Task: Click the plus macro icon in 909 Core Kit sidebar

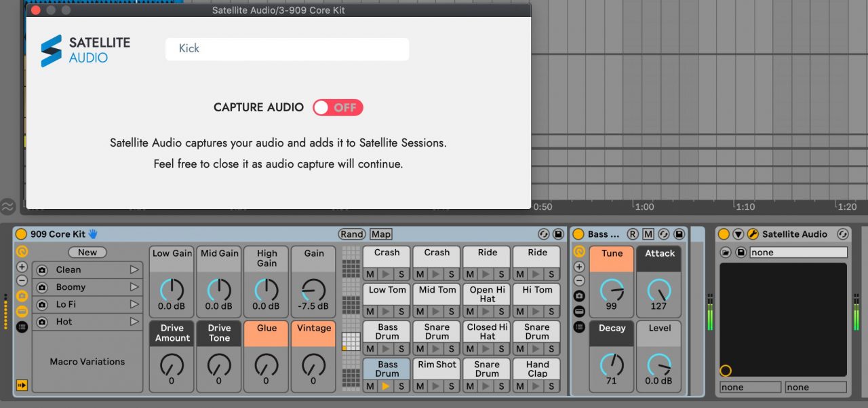Action: coord(22,267)
